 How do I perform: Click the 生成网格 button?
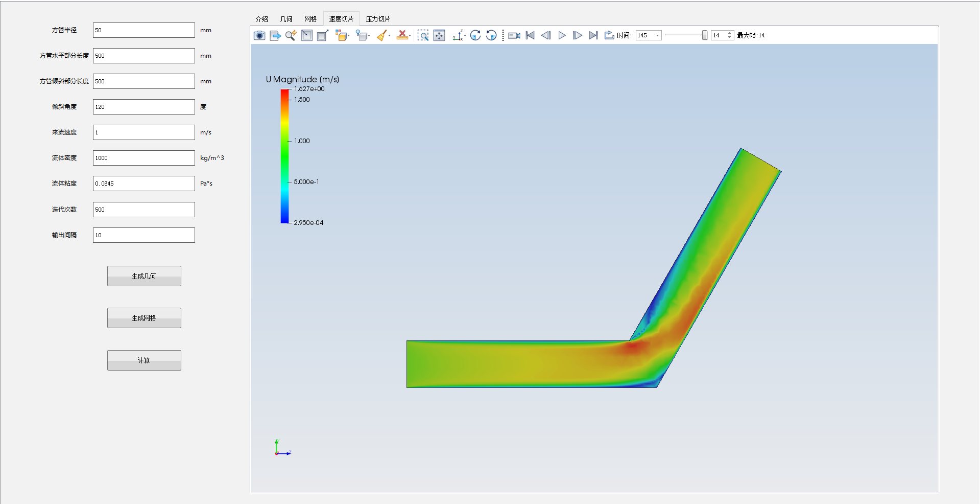point(144,318)
